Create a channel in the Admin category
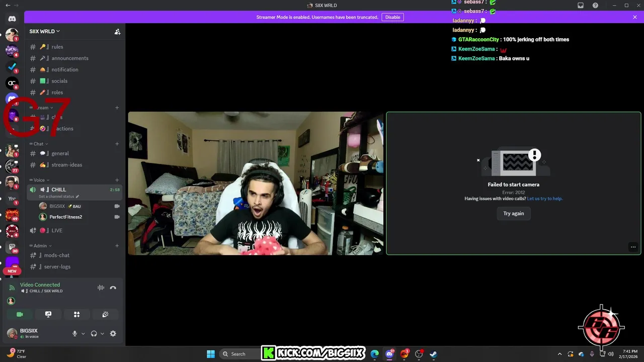This screenshot has width=644, height=362. 117,246
